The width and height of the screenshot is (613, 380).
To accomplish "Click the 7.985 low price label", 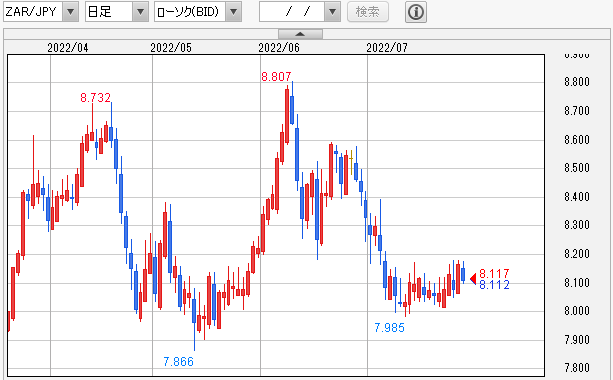I will [389, 328].
